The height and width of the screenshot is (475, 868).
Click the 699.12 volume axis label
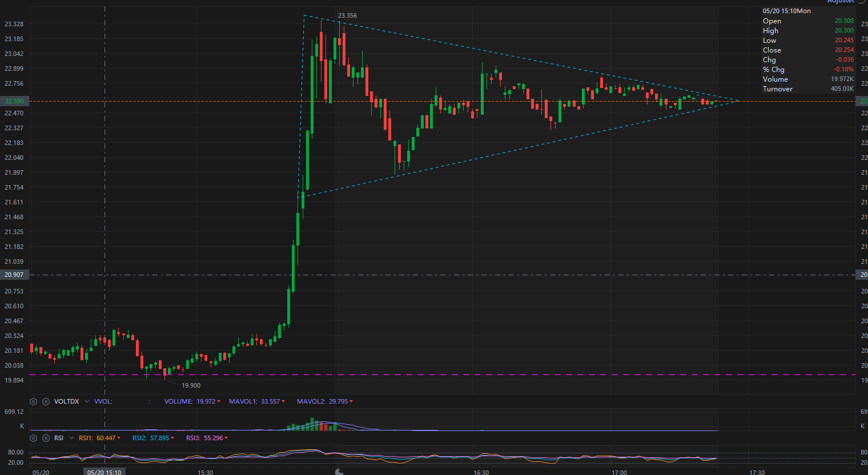tap(14, 412)
